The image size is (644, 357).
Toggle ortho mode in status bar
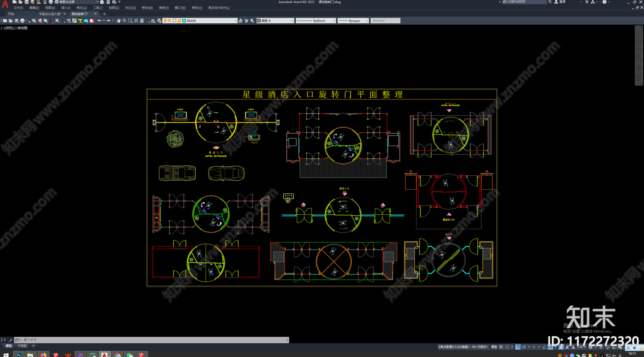518,347
